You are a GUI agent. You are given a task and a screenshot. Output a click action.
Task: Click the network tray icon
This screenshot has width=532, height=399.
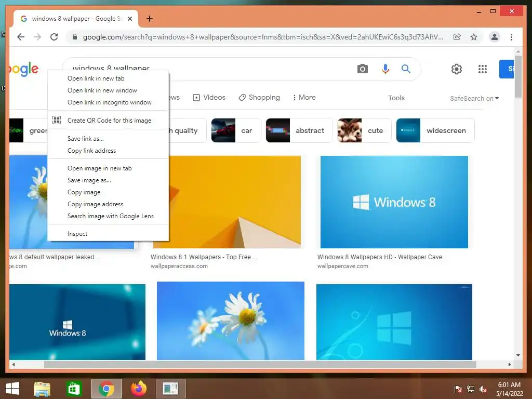(471, 389)
